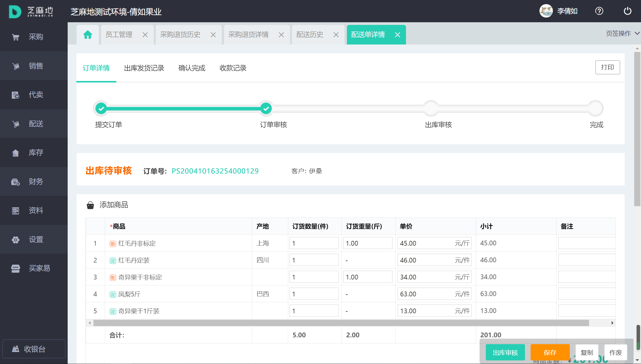This screenshot has width=641, height=364.
Task: Close the 配送历史 tab
Action: (x=336, y=35)
